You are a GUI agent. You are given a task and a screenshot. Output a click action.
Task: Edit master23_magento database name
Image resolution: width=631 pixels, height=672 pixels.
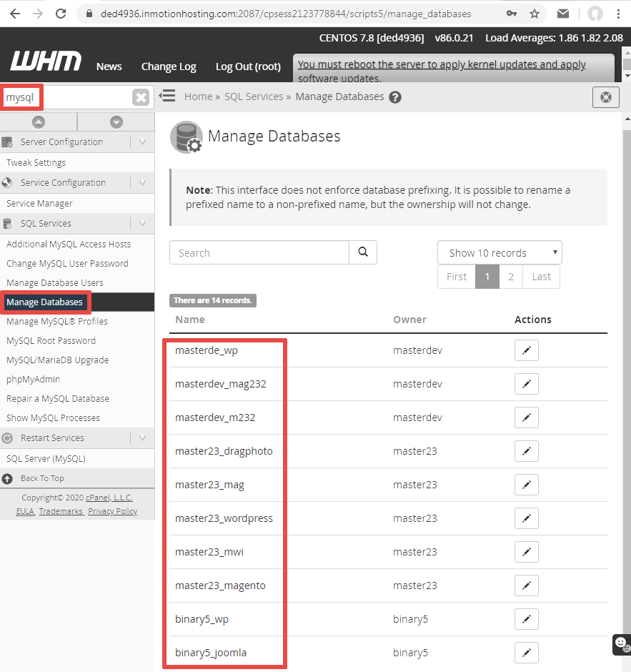click(527, 585)
